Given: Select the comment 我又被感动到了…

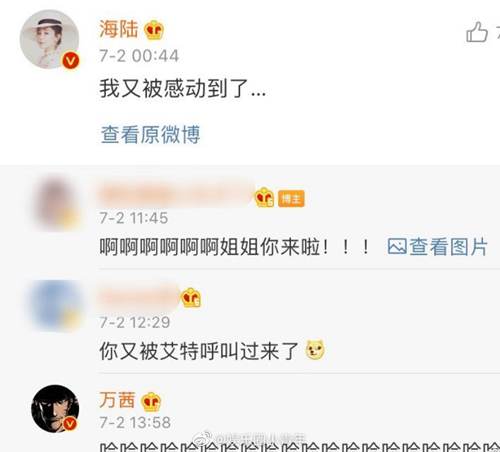Looking at the screenshot, I should point(183,89).
